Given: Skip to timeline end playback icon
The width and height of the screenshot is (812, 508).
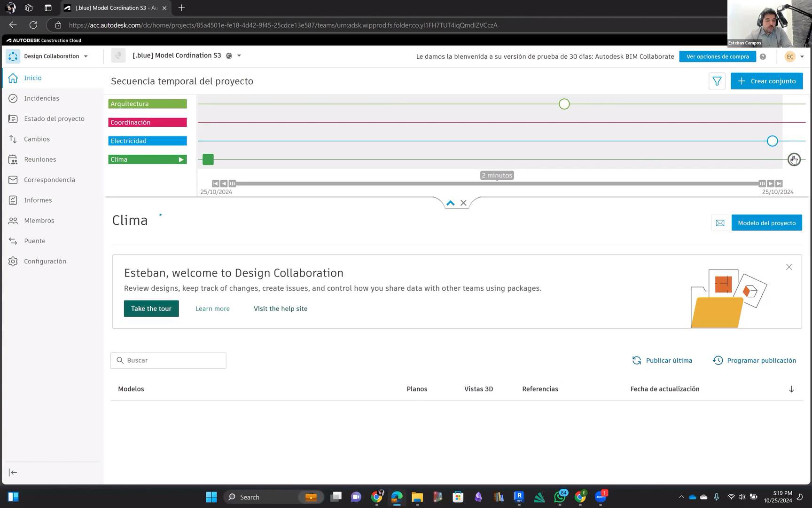Looking at the screenshot, I should click(x=779, y=183).
